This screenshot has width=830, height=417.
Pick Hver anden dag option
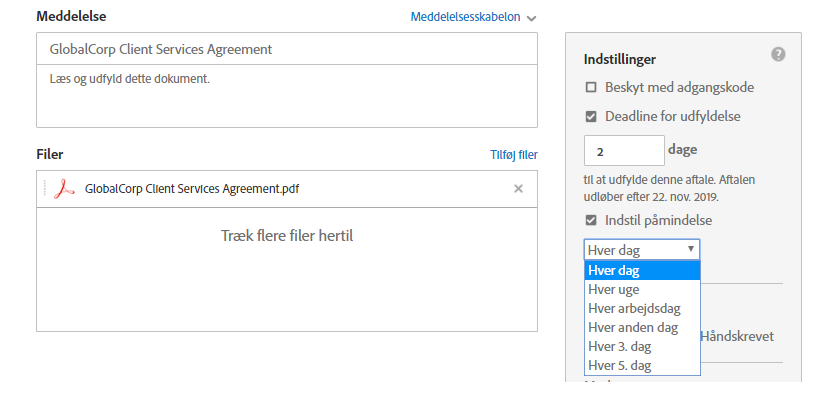coord(633,327)
